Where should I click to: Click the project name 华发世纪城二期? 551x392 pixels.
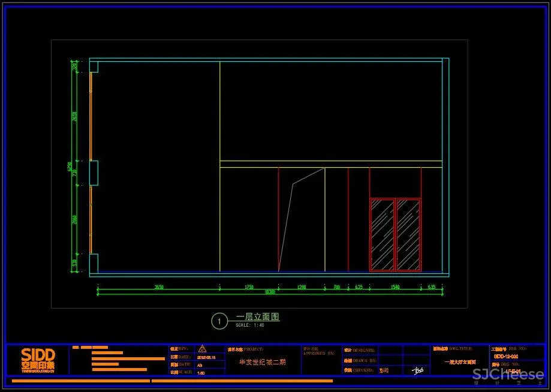pos(263,362)
